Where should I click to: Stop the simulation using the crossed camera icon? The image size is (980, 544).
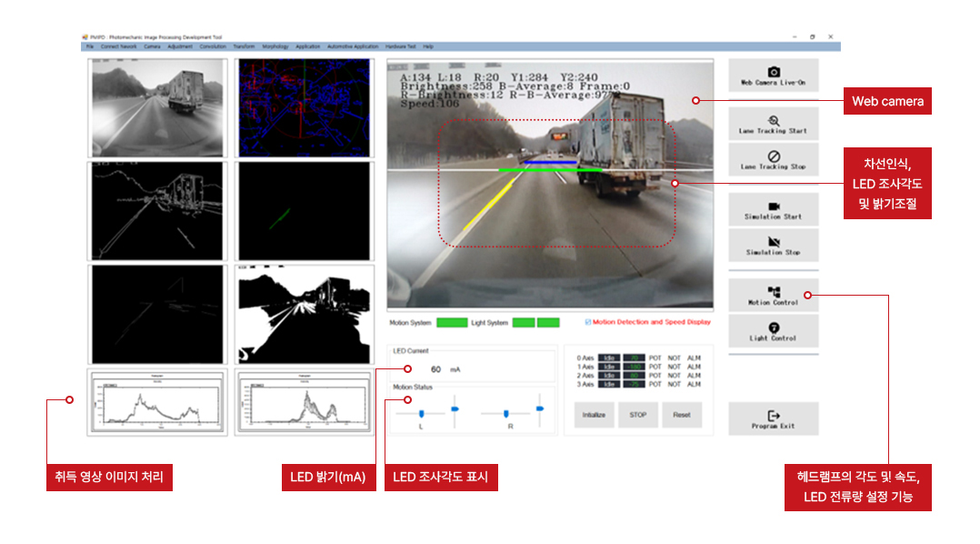(x=774, y=242)
